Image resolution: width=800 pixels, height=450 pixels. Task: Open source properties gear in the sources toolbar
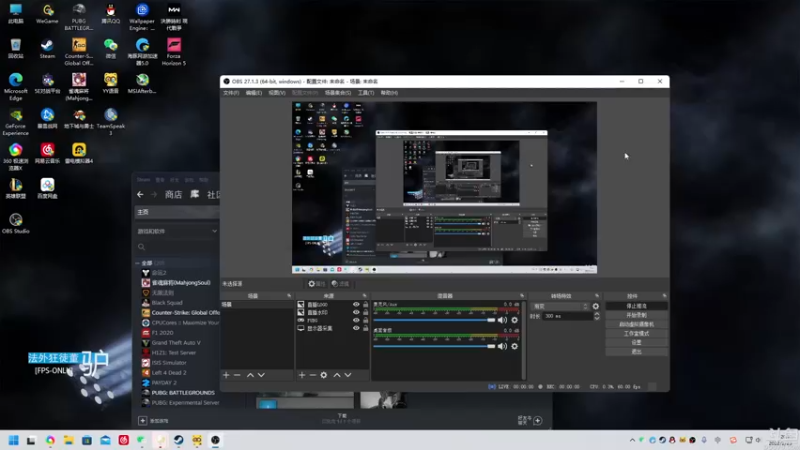[323, 375]
